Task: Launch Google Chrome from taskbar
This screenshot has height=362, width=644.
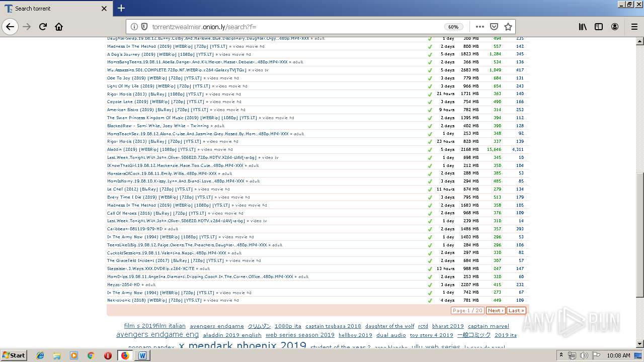Action: tap(91, 355)
